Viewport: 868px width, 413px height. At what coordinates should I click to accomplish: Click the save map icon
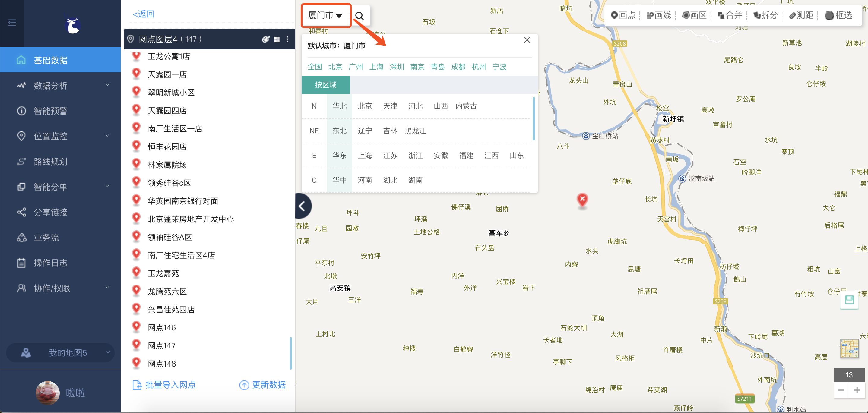tap(849, 300)
